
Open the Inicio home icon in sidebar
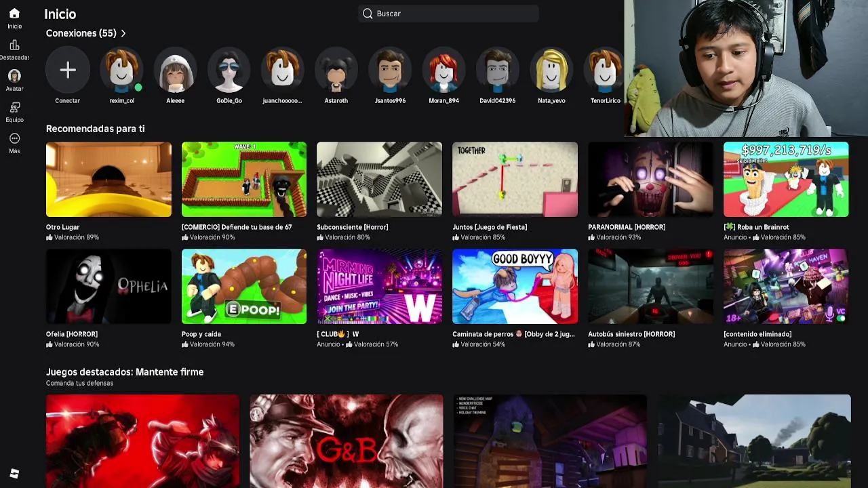pos(14,14)
